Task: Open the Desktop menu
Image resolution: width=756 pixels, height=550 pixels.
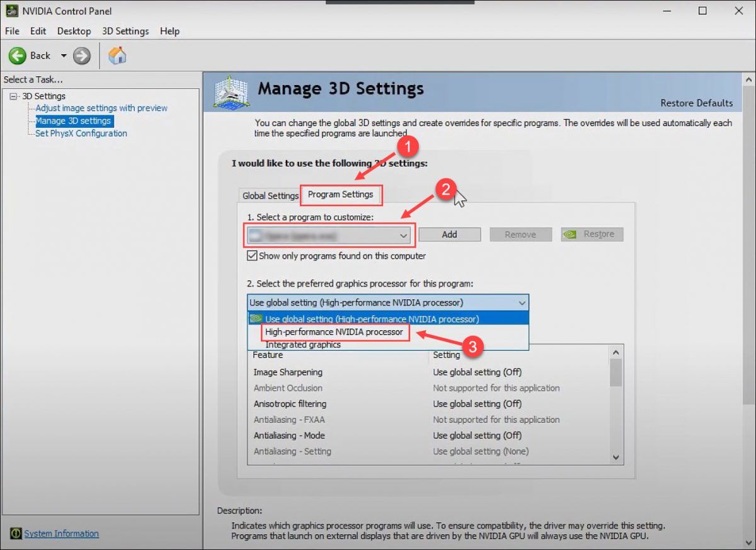Action: [74, 31]
